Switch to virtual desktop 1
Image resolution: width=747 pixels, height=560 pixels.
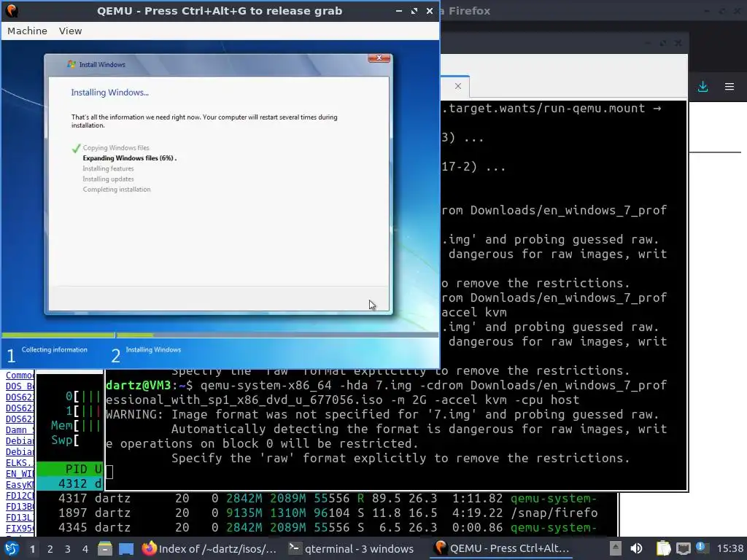coord(32,549)
